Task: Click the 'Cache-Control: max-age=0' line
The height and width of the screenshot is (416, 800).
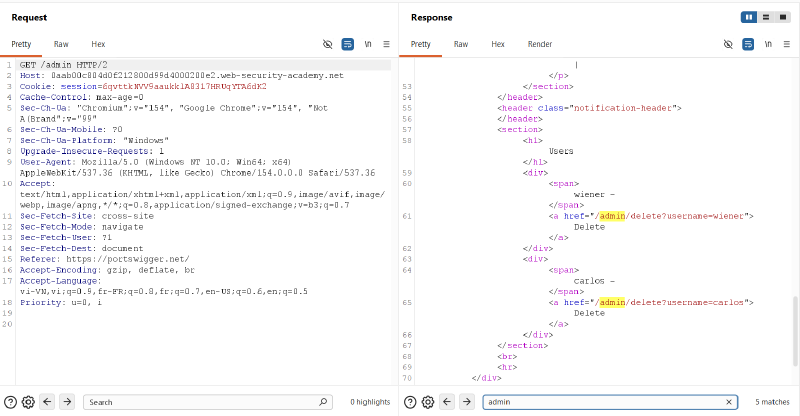Action: (82, 97)
